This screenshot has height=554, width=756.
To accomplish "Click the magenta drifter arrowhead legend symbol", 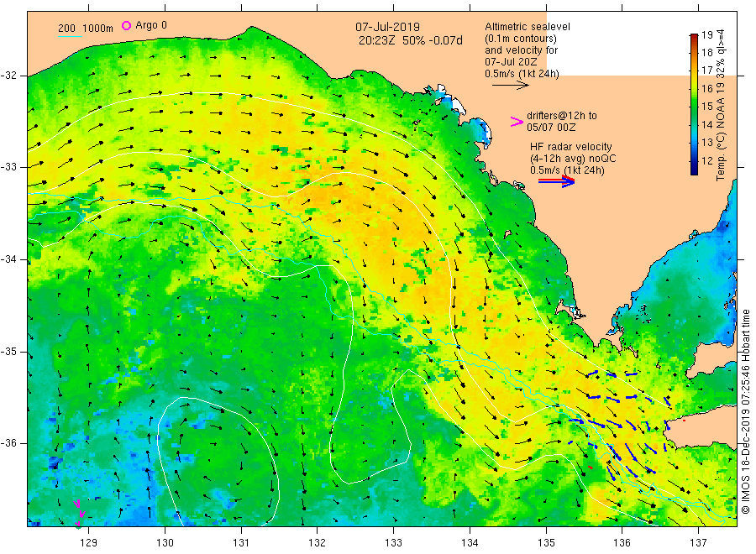I will pos(517,122).
